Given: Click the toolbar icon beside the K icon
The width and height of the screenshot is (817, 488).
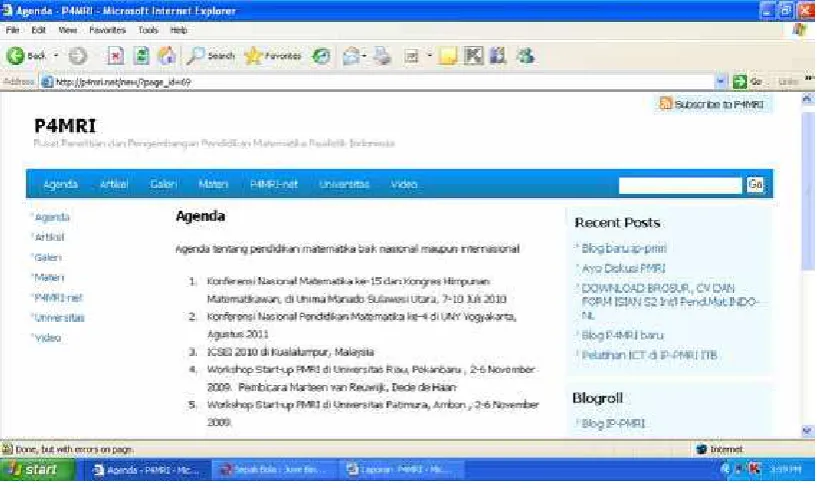Looking at the screenshot, I should [x=498, y=56].
